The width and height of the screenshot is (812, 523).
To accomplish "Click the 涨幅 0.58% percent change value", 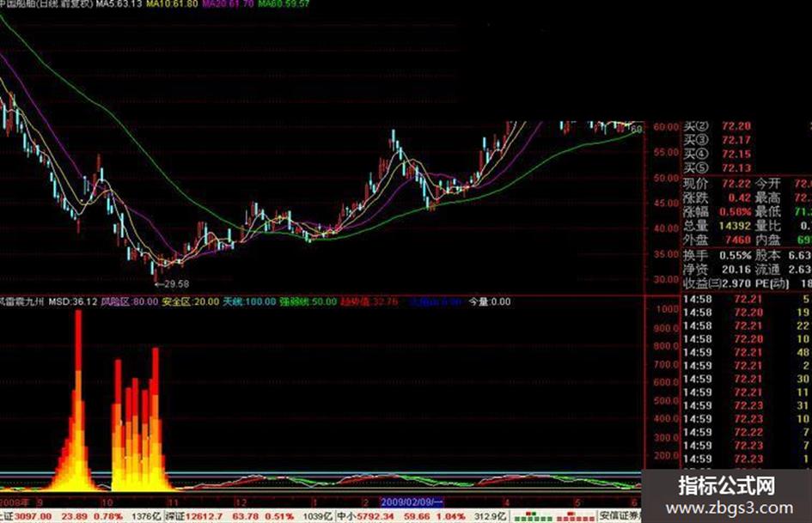I will (735, 212).
